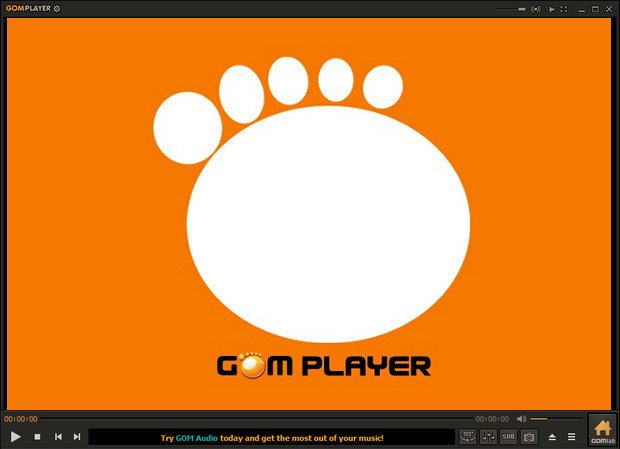Click the GOM Audio promotional link
The height and width of the screenshot is (449, 620).
pyautogui.click(x=197, y=438)
